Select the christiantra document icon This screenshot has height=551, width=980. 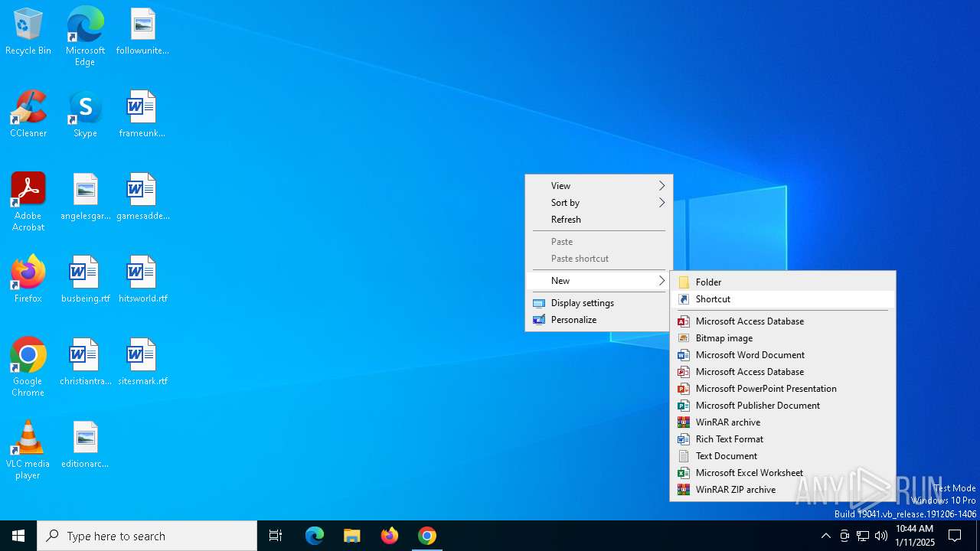[x=86, y=363]
